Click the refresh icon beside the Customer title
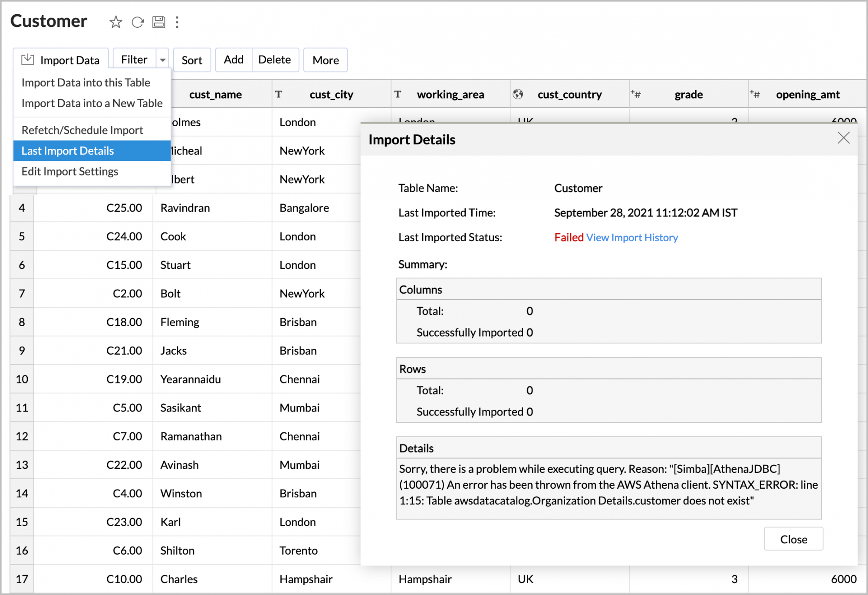Image resolution: width=868 pixels, height=595 pixels. 138,22
